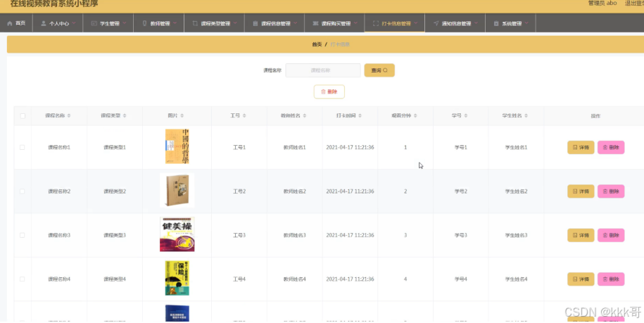
Task: Sort by 打卡时间 using header arrows
Action: pyautogui.click(x=360, y=115)
